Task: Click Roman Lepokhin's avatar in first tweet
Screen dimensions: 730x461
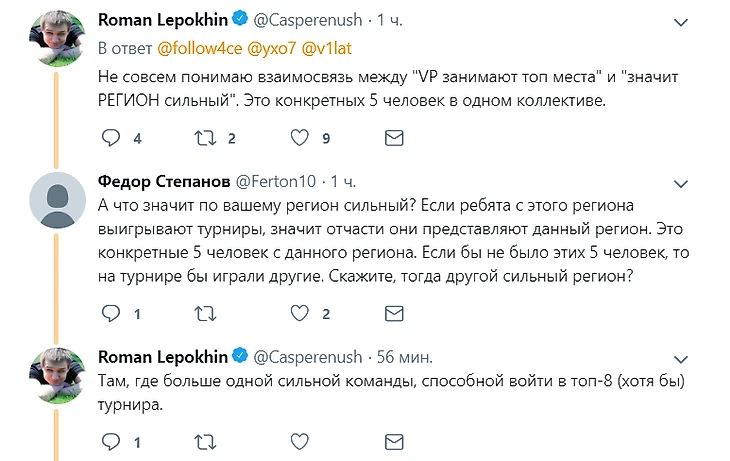Action: point(58,38)
